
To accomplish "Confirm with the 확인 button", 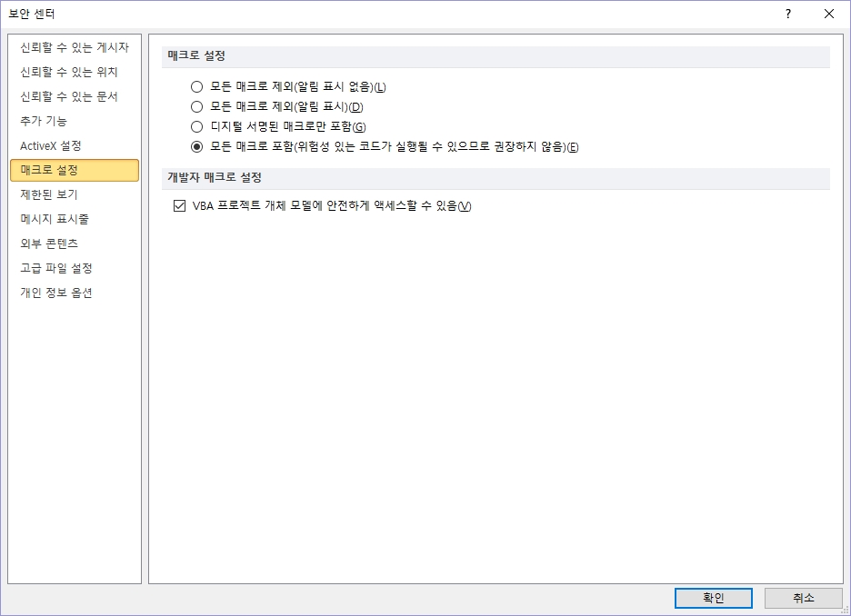I will point(713,598).
